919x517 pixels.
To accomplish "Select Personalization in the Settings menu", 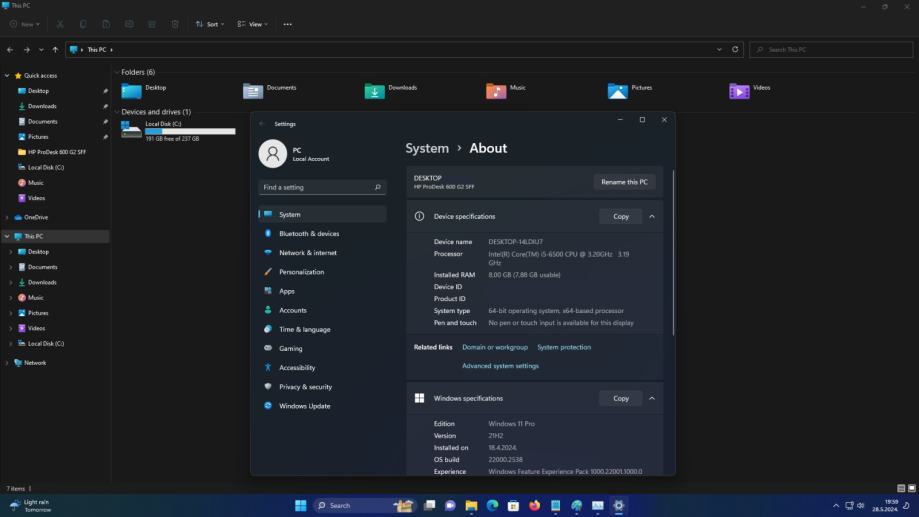I will [301, 272].
